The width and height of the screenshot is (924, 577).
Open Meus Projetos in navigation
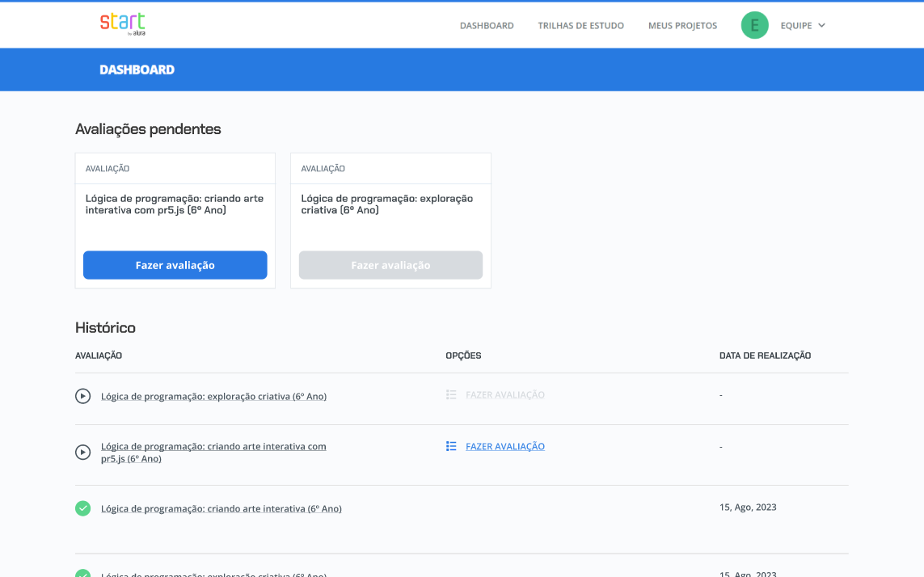(x=682, y=26)
